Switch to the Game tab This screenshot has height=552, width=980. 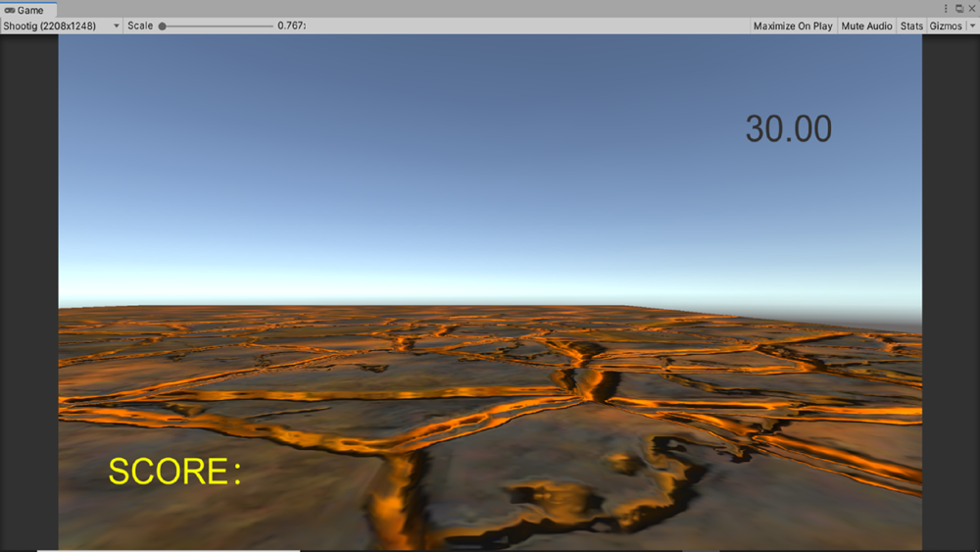(28, 10)
